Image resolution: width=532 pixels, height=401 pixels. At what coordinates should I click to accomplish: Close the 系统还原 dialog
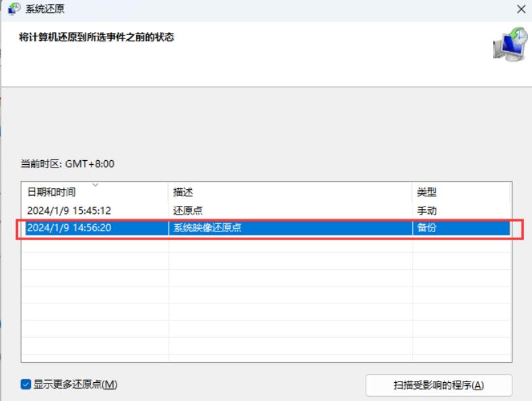pyautogui.click(x=521, y=9)
